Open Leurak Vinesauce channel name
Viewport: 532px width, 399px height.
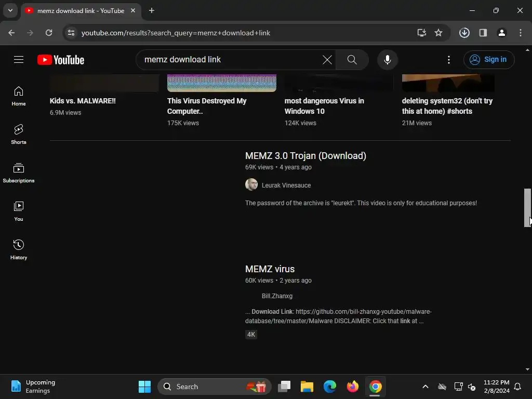point(286,185)
